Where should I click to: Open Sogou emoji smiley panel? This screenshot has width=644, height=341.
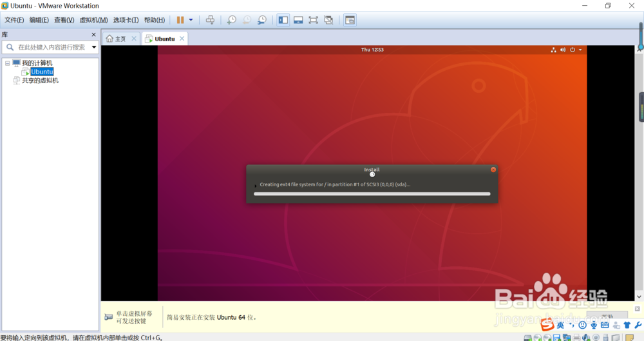point(582,326)
